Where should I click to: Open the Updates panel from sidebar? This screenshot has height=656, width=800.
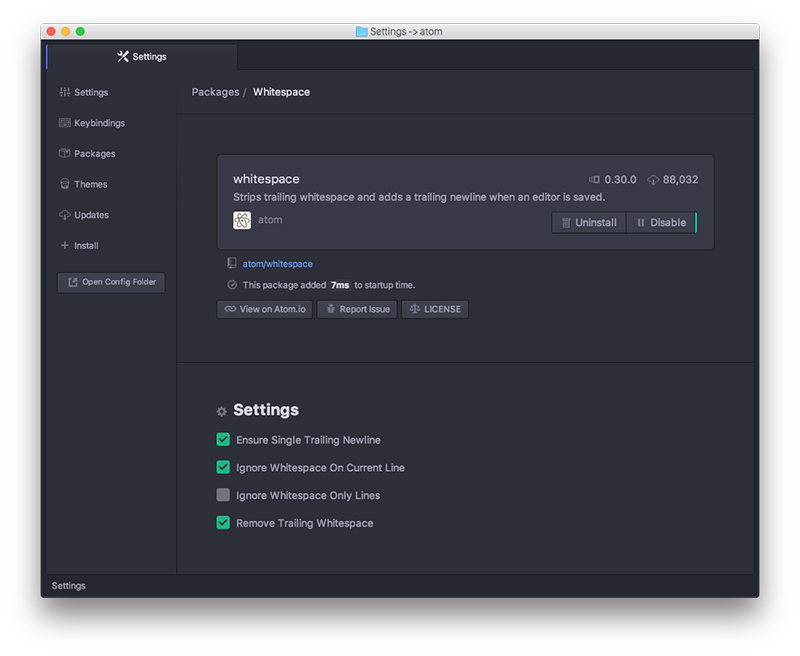click(91, 215)
